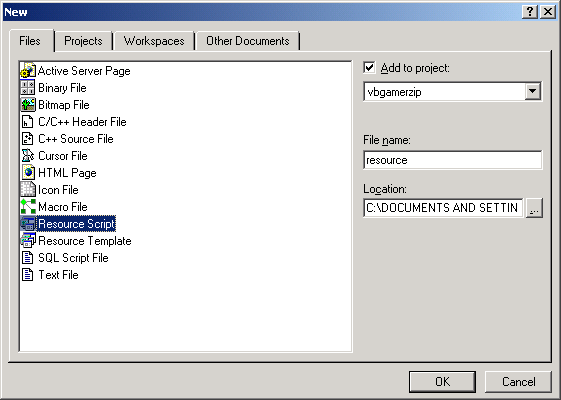Uncheck the Add to project checkbox
561x400 pixels.
pyautogui.click(x=369, y=68)
